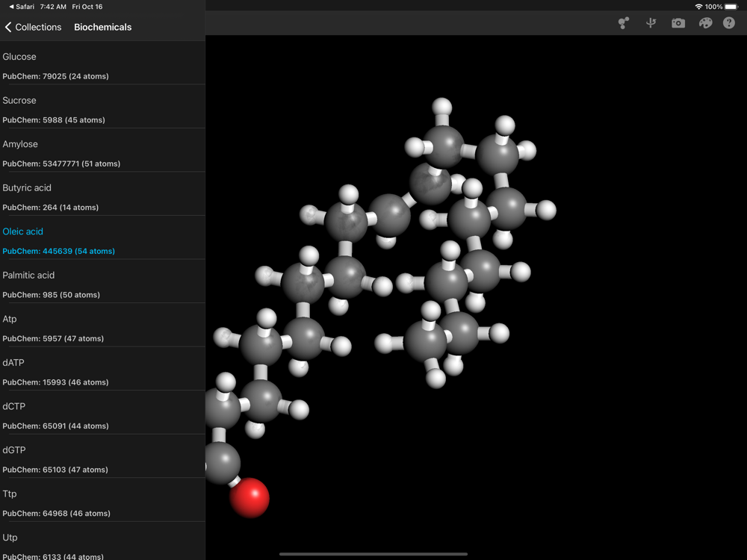
Task: Open the Ttp molecule entry
Action: point(102,503)
